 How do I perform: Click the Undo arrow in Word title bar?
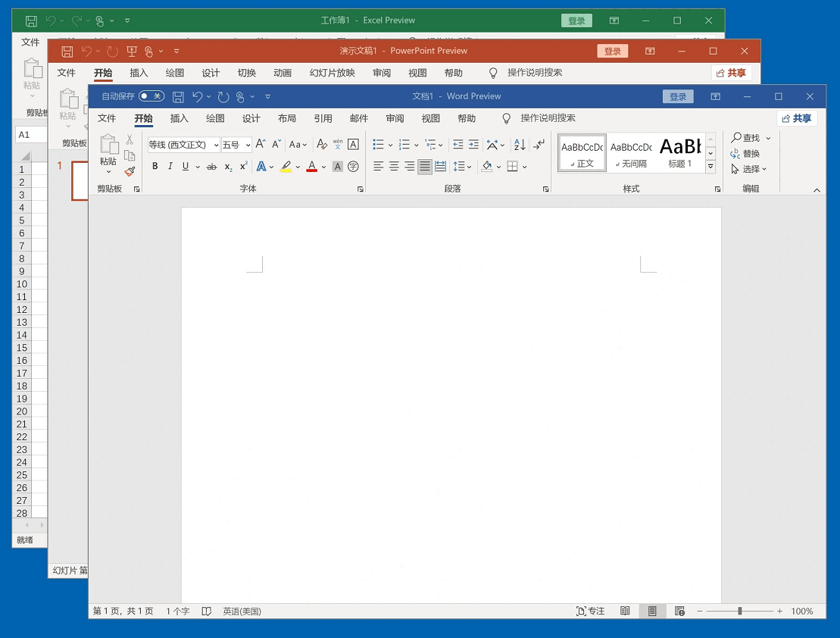(197, 96)
